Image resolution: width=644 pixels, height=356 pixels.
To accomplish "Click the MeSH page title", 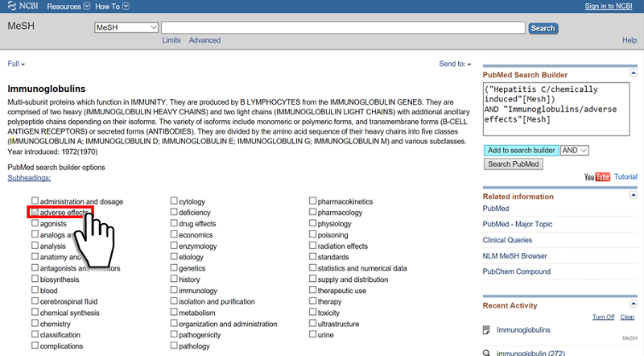I will [21, 27].
